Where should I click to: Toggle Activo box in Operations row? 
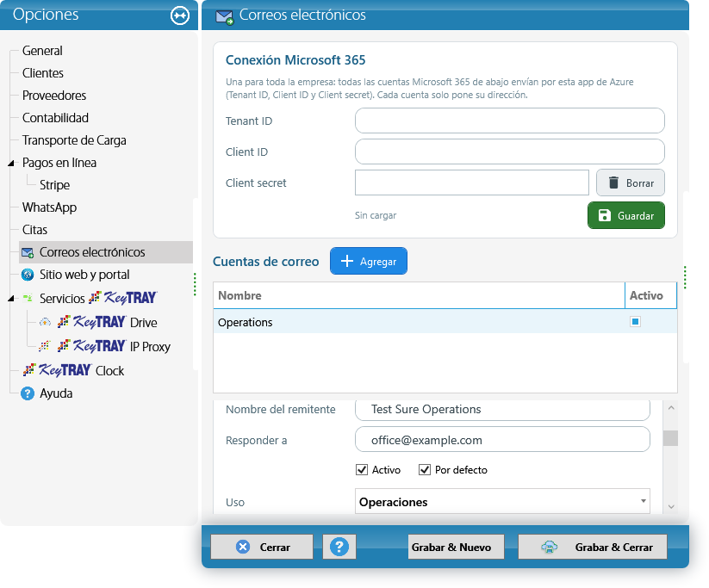(635, 321)
